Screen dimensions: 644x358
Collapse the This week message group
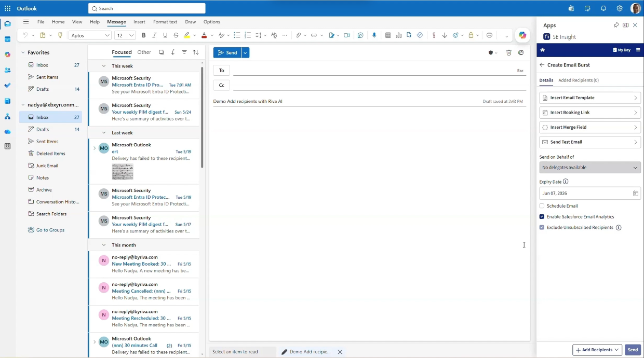[x=104, y=66]
